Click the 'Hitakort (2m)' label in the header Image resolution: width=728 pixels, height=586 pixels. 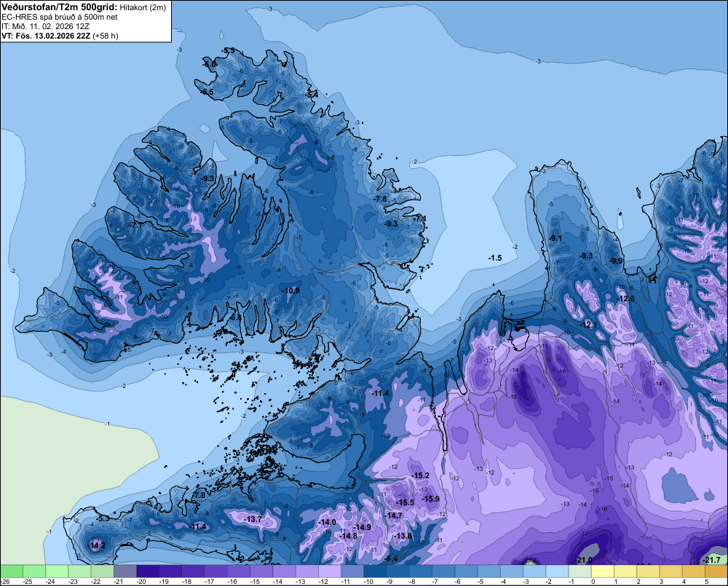coord(143,7)
